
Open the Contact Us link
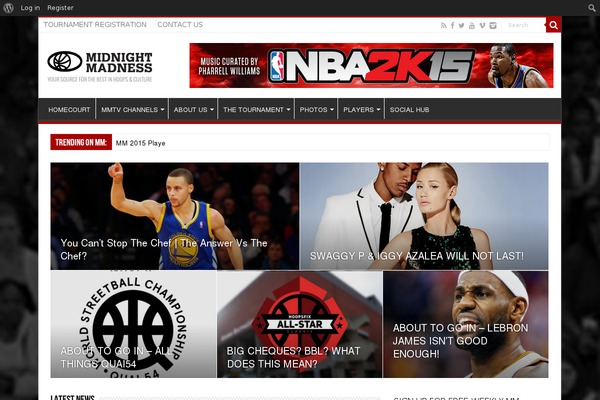(x=180, y=24)
